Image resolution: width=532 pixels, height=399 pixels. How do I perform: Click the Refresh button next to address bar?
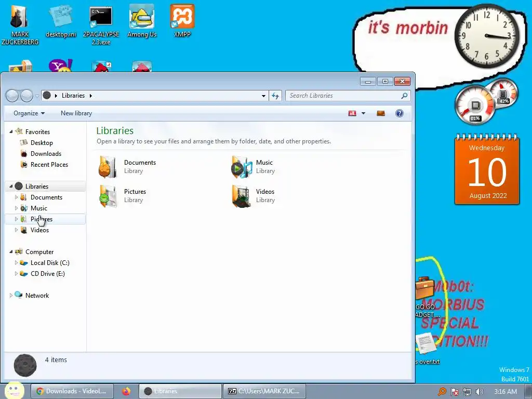pyautogui.click(x=275, y=96)
